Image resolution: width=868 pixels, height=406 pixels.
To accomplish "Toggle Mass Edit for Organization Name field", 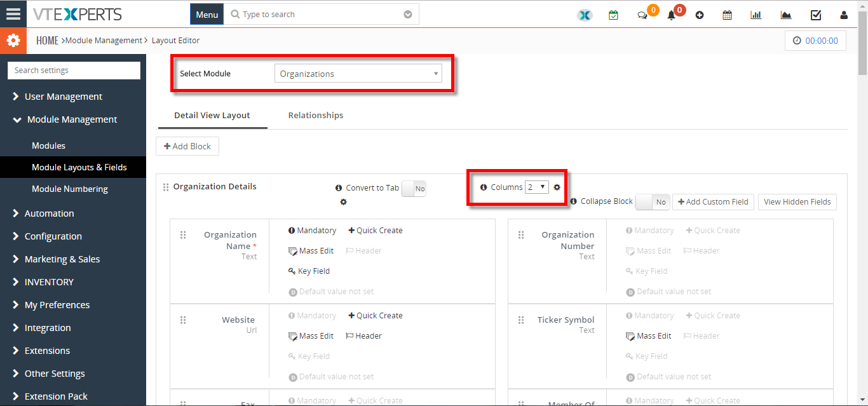I will (x=311, y=251).
